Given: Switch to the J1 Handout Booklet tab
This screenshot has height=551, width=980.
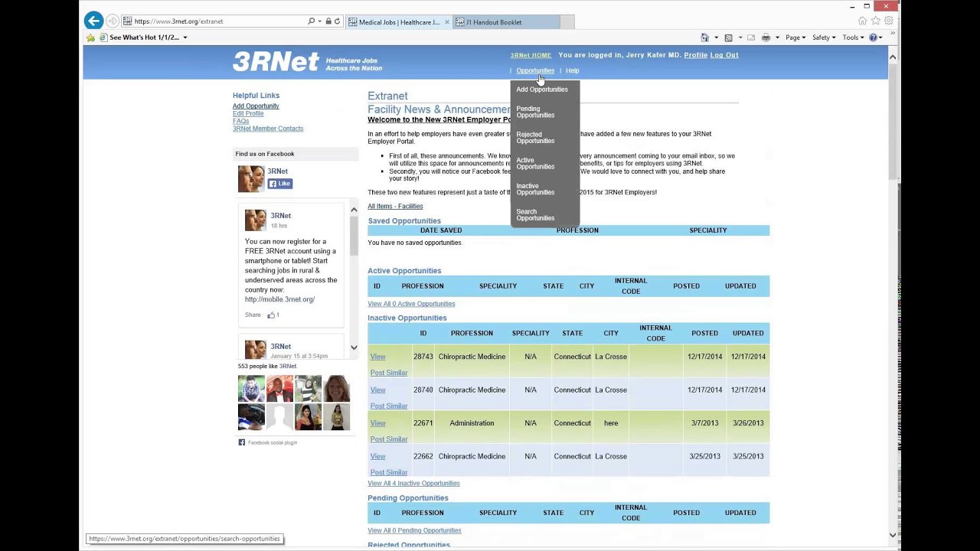Looking at the screenshot, I should (x=505, y=22).
